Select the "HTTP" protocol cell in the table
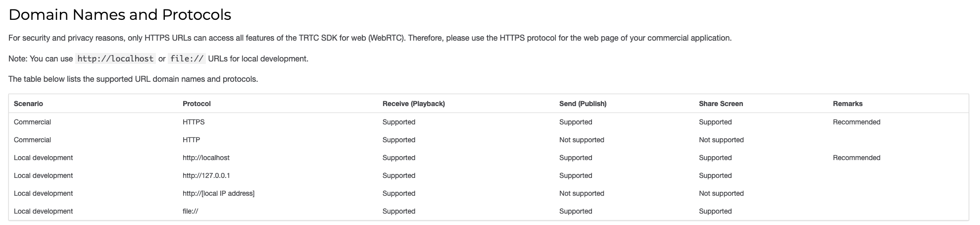This screenshot has width=980, height=225. pos(191,140)
